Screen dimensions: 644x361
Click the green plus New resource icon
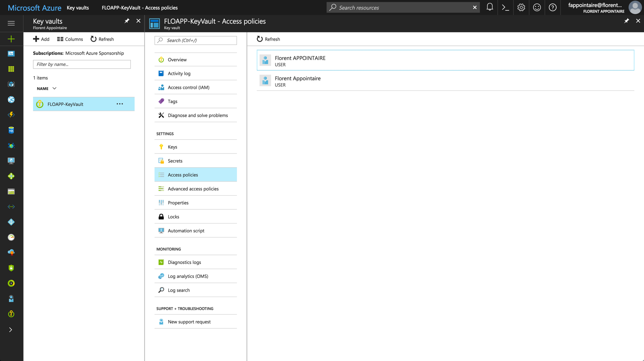[11, 39]
